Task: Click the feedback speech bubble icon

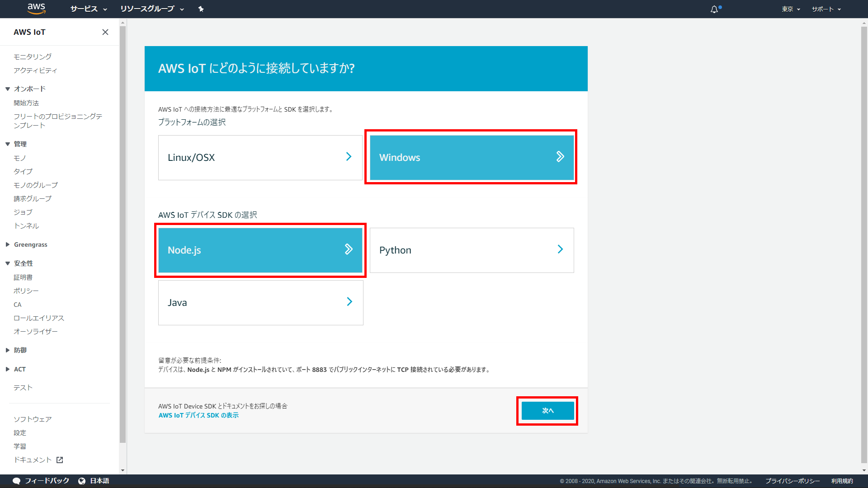Action: (x=17, y=481)
